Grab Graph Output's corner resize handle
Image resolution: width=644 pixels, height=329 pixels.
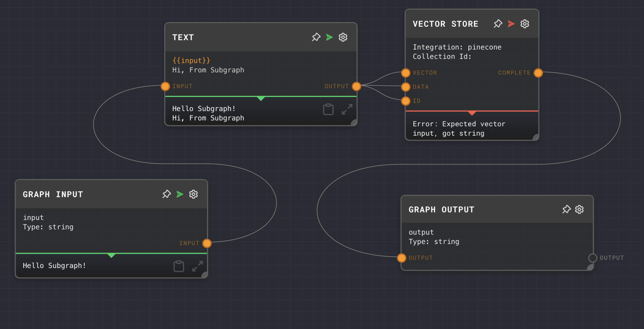click(x=590, y=267)
